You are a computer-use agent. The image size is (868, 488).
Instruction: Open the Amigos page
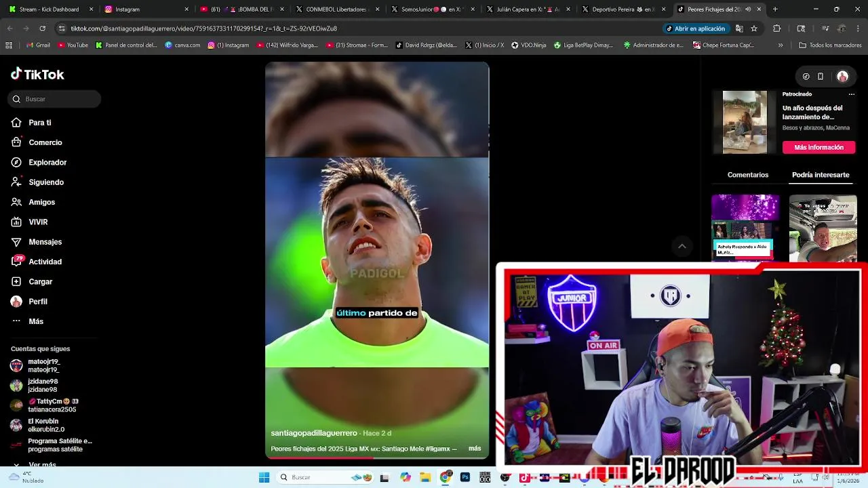[x=33, y=202]
